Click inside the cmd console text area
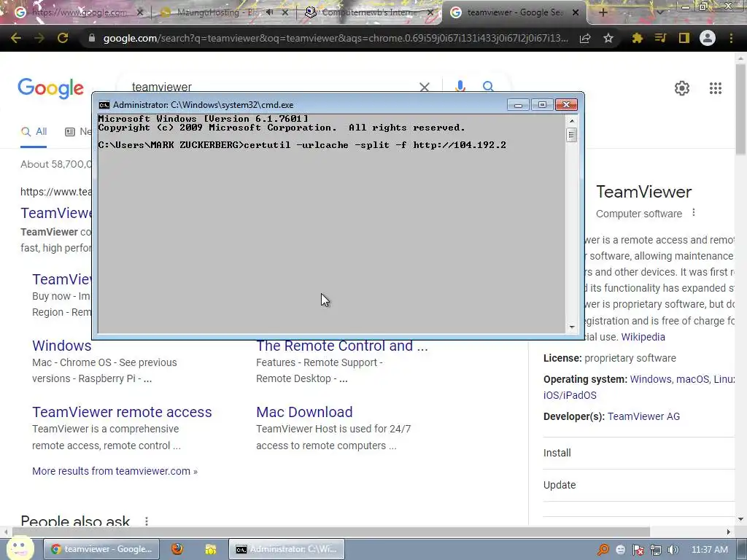747x560 pixels. click(x=331, y=223)
